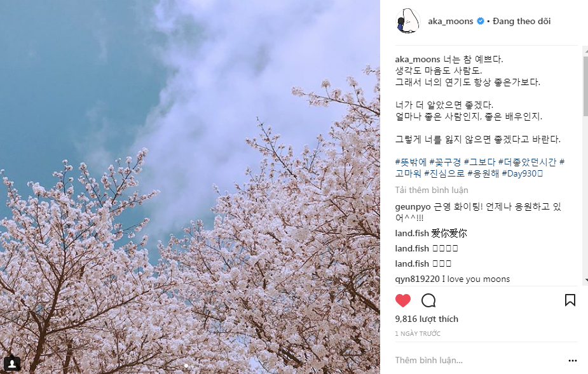The image size is (588, 374).
Task: Open 9,816 lượt thích likes list
Action: click(427, 319)
